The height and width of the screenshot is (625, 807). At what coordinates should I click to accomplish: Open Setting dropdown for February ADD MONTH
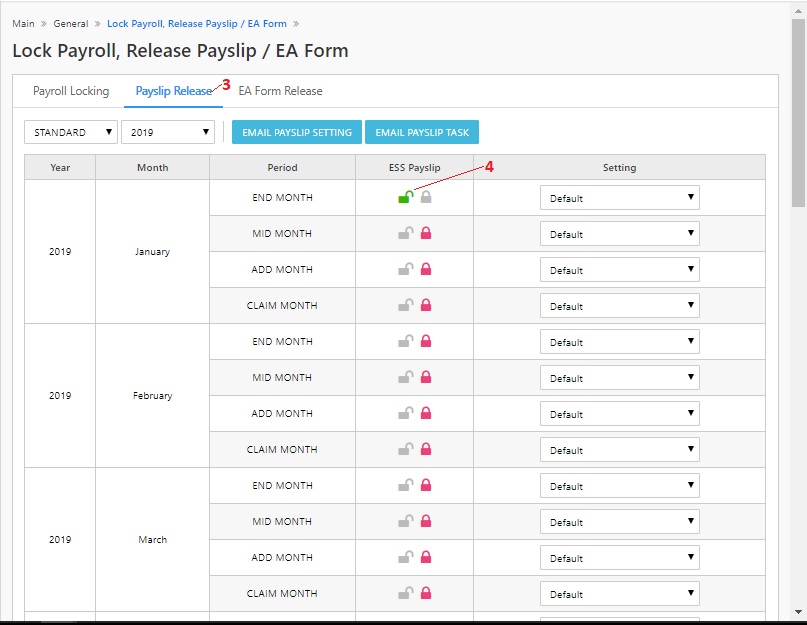coord(620,414)
